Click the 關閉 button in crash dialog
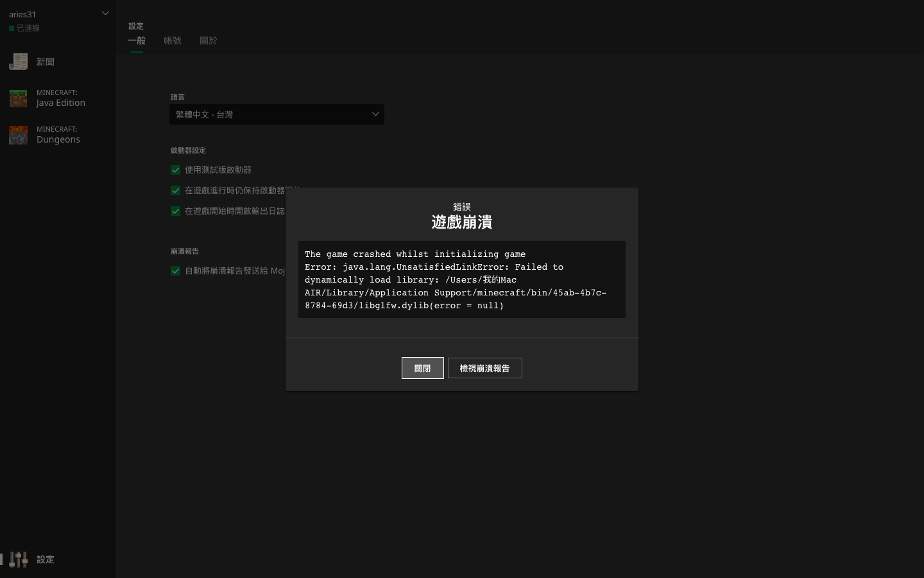Viewport: 924px width, 578px height. coord(423,368)
